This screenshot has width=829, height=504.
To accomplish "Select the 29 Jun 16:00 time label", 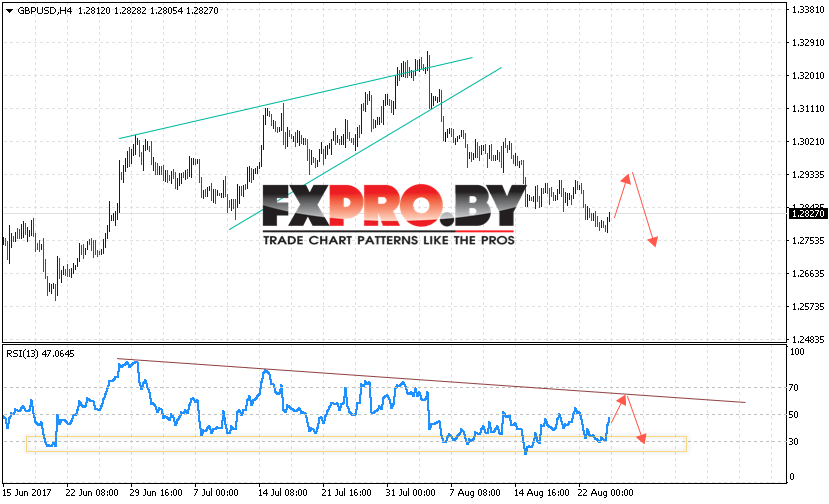I will pos(156,493).
